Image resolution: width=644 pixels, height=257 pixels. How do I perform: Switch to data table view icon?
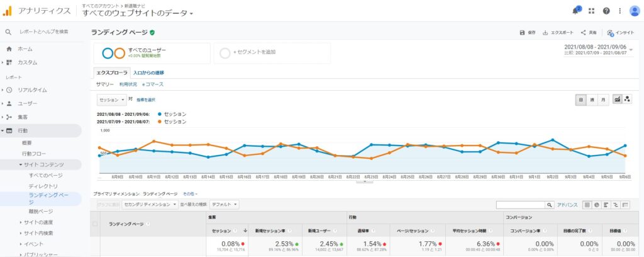click(x=587, y=205)
